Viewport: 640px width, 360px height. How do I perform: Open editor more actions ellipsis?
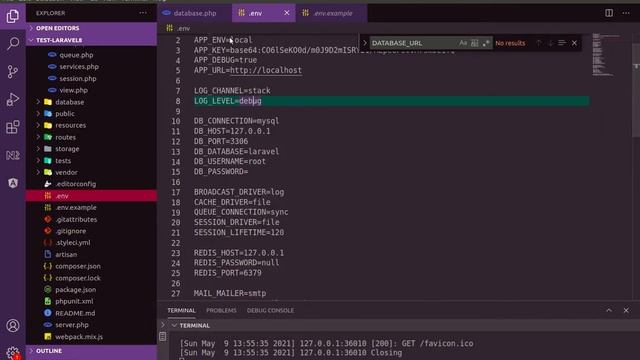[x=626, y=13]
